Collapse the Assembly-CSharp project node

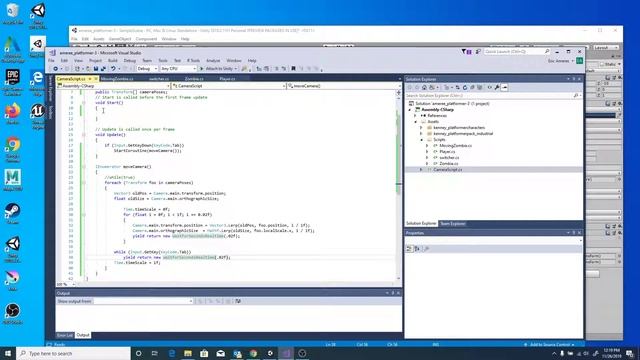410,110
